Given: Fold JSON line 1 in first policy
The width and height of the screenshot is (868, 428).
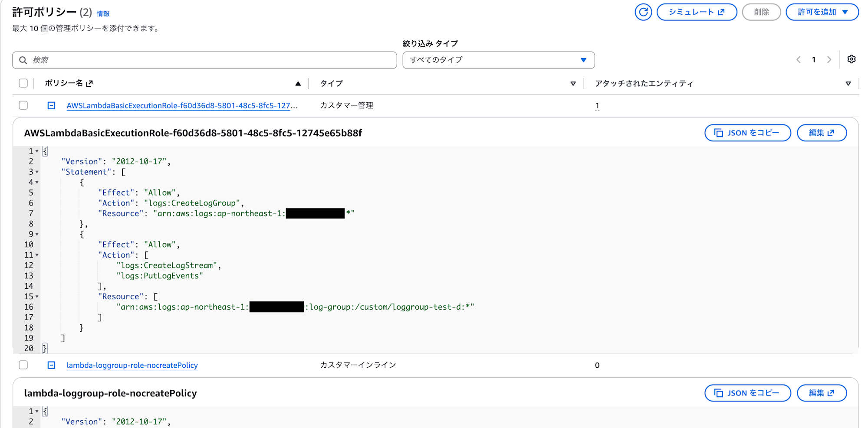Looking at the screenshot, I should pos(37,151).
